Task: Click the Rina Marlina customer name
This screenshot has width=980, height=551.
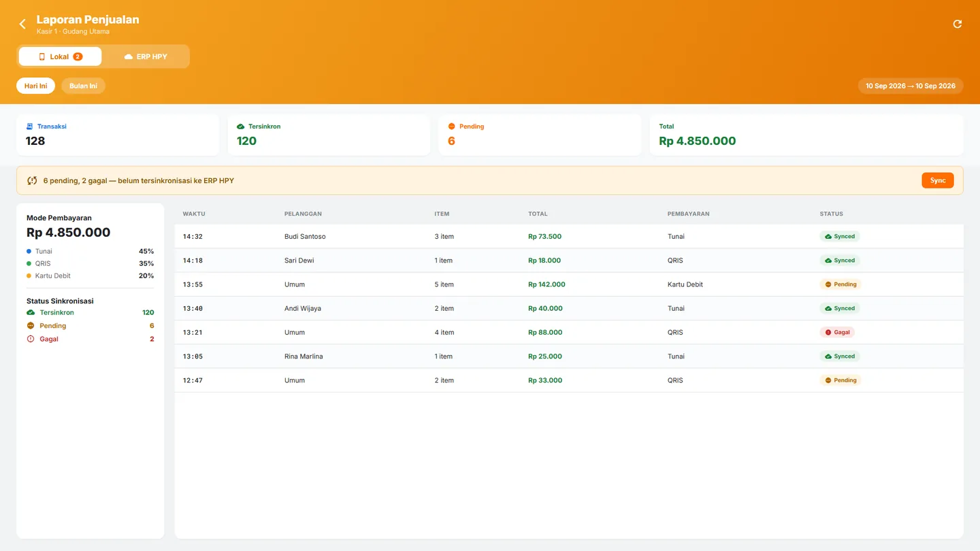Action: point(304,356)
